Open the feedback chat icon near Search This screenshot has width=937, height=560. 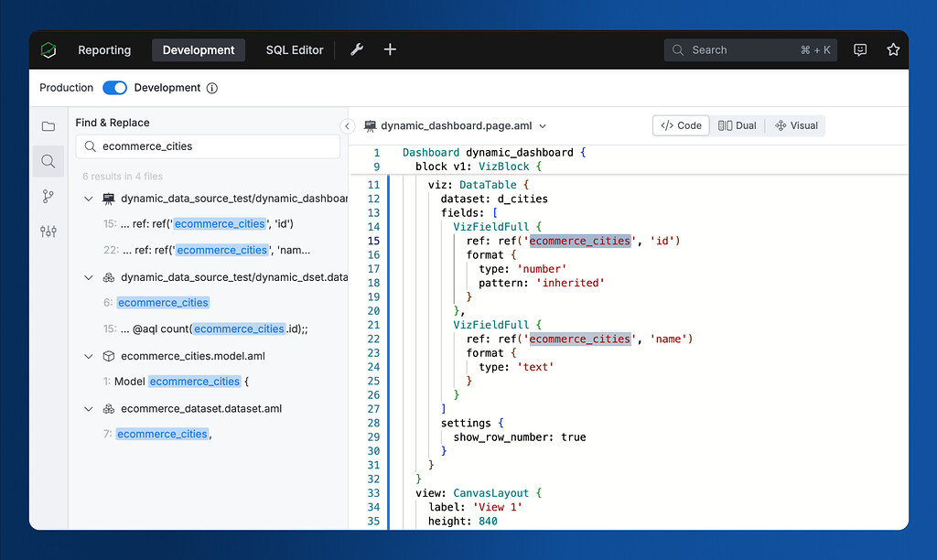(x=860, y=49)
